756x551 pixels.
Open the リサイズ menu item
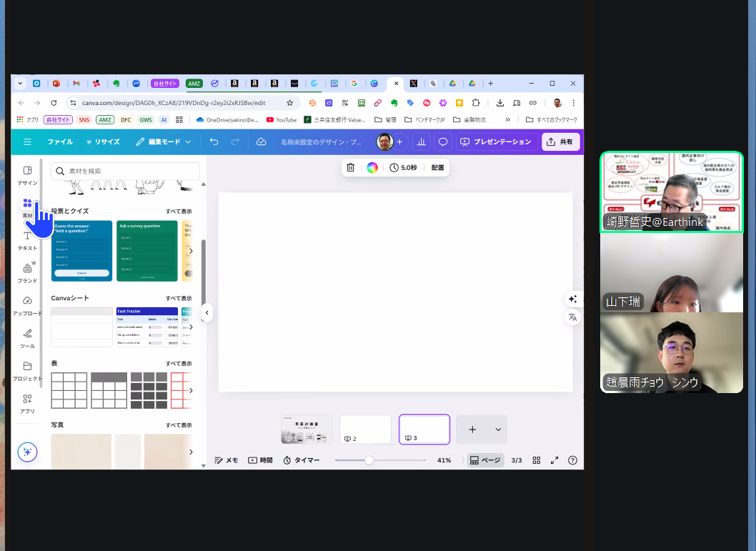point(103,142)
